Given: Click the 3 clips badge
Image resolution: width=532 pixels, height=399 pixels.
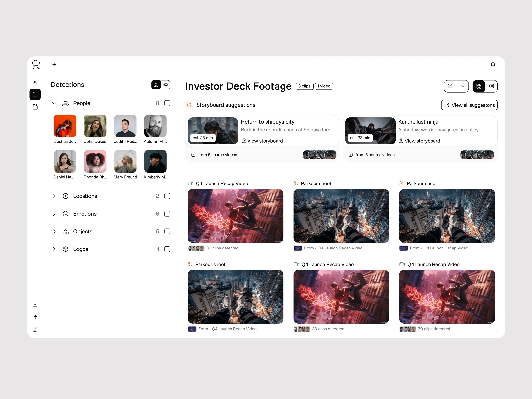Looking at the screenshot, I should pos(304,86).
